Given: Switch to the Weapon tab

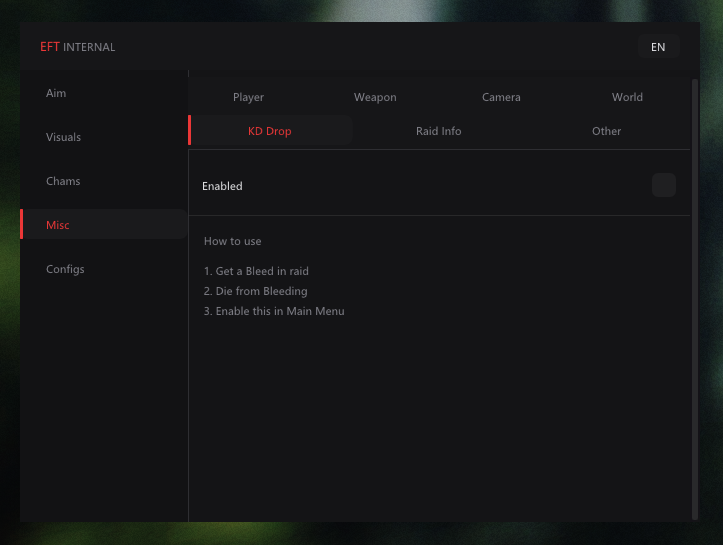Looking at the screenshot, I should coord(375,97).
